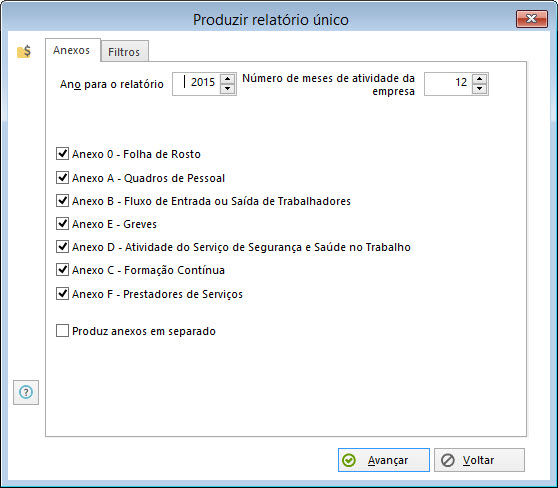Enable Produz anexos em separado
Screen dimensions: 558x488
(x=62, y=331)
